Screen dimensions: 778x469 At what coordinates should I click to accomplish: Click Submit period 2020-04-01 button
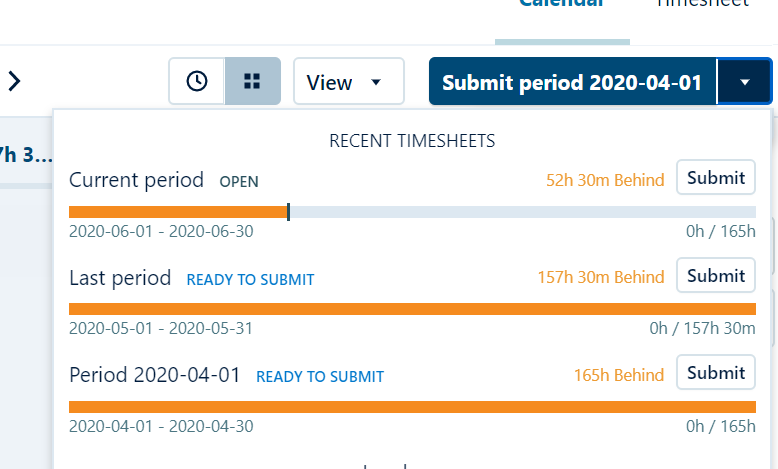(573, 81)
